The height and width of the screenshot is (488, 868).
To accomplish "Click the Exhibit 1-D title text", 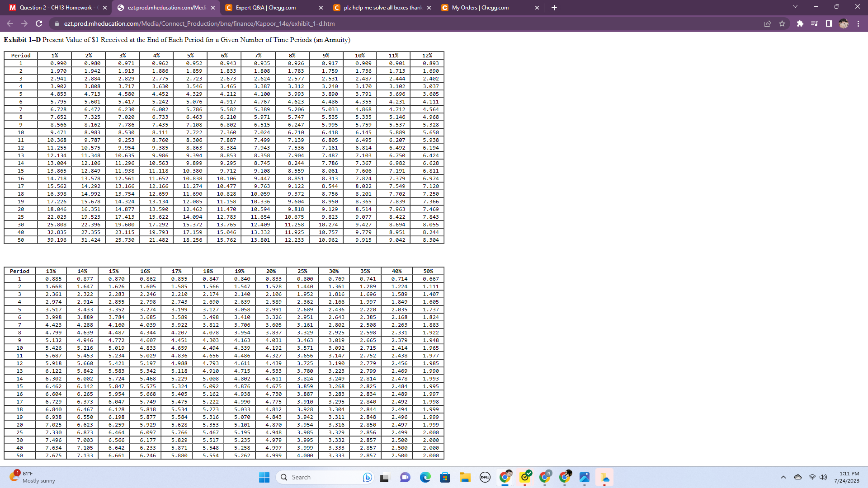I will (x=177, y=40).
